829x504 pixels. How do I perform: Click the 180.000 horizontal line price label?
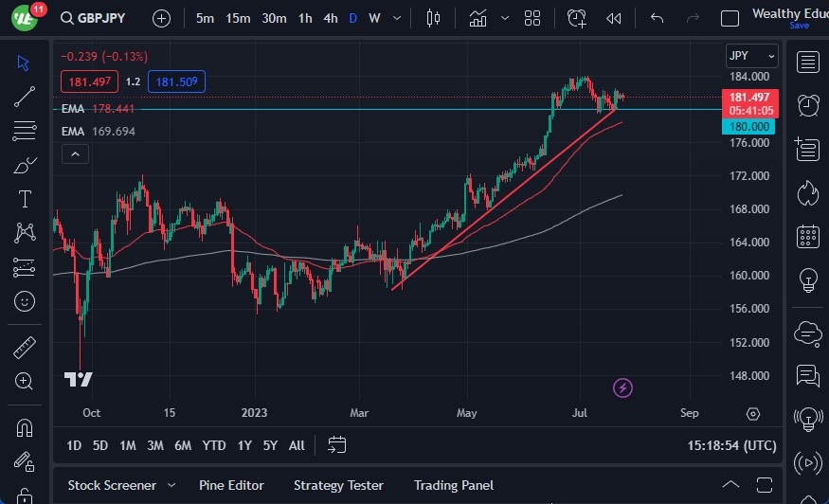click(x=748, y=127)
